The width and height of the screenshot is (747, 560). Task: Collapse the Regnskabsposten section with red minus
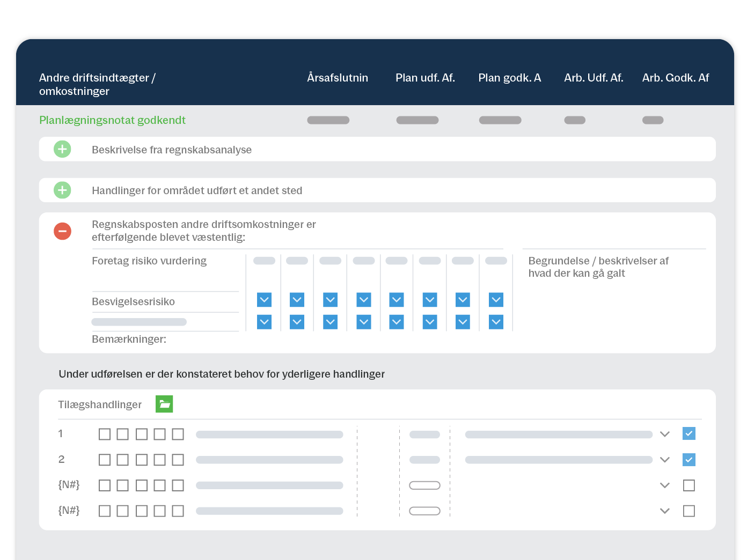62,231
